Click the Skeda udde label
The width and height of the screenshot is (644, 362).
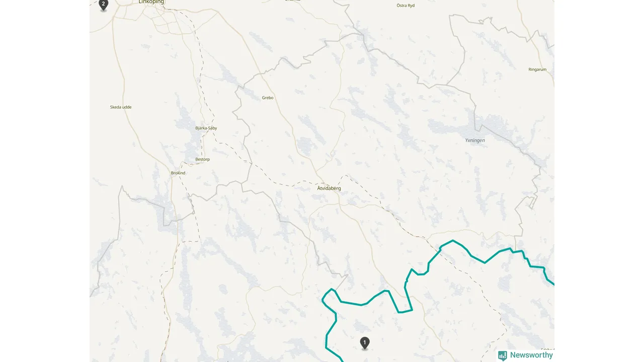coord(121,107)
